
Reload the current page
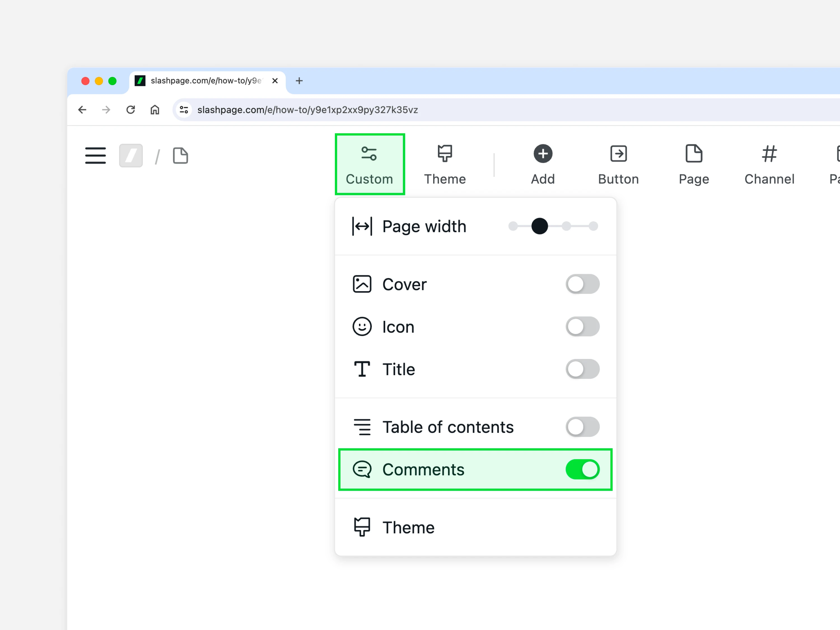(x=131, y=110)
